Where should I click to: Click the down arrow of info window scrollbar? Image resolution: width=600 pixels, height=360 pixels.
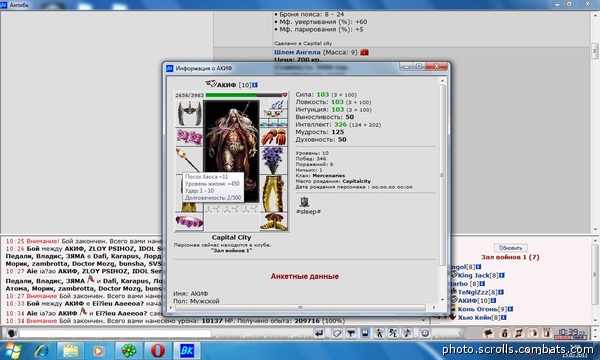(442, 300)
